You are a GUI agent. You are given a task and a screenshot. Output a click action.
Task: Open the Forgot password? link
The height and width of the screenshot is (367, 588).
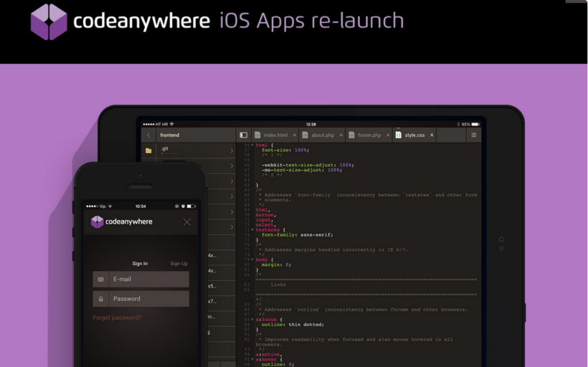point(117,318)
